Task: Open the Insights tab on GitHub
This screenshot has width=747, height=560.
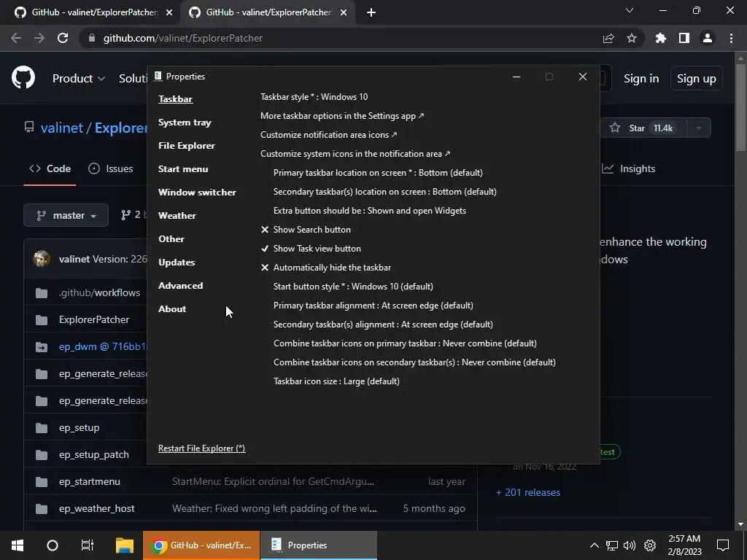Action: pyautogui.click(x=629, y=168)
